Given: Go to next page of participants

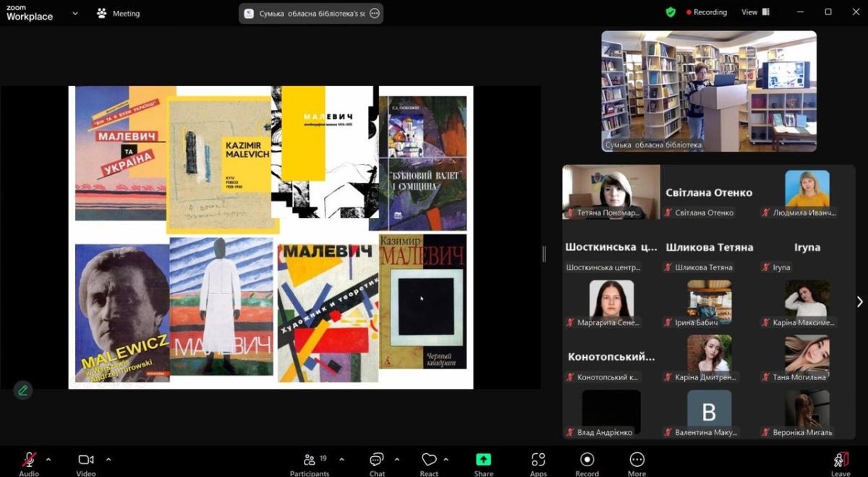Looking at the screenshot, I should pos(859,302).
